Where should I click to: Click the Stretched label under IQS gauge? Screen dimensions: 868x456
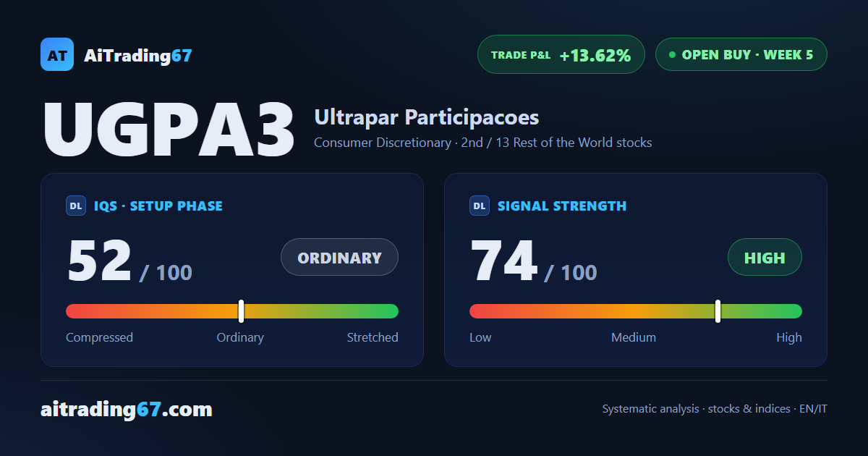[x=373, y=337]
